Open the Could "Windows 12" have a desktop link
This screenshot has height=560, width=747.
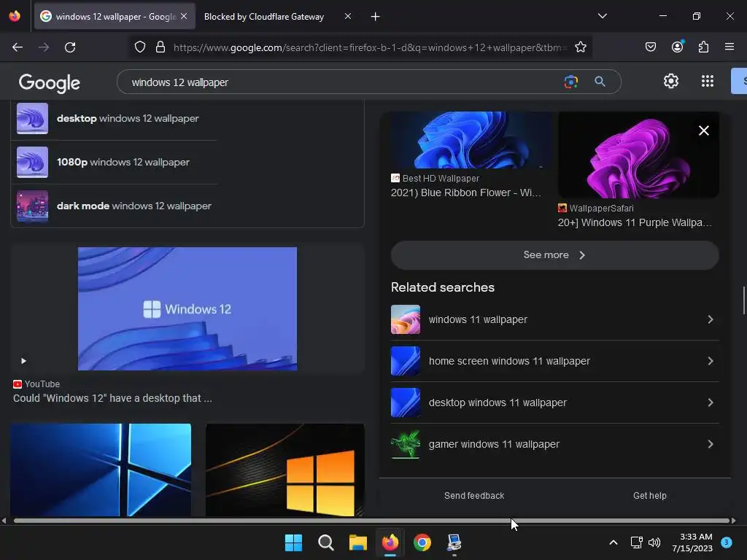[x=112, y=398]
